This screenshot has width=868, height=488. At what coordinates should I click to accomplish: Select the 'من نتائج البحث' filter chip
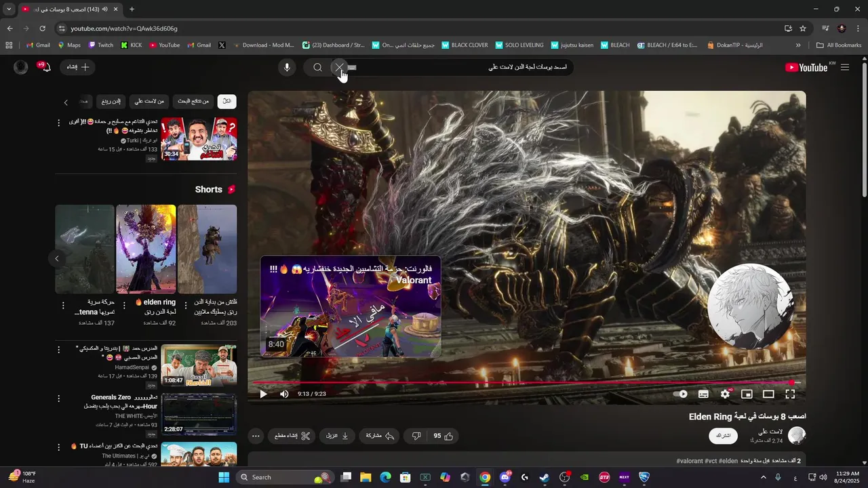[193, 102]
